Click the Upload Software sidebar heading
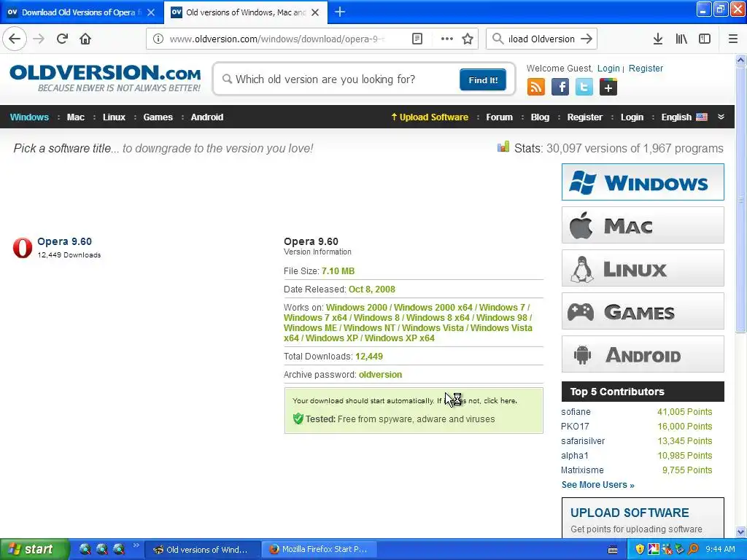747x560 pixels. (630, 513)
